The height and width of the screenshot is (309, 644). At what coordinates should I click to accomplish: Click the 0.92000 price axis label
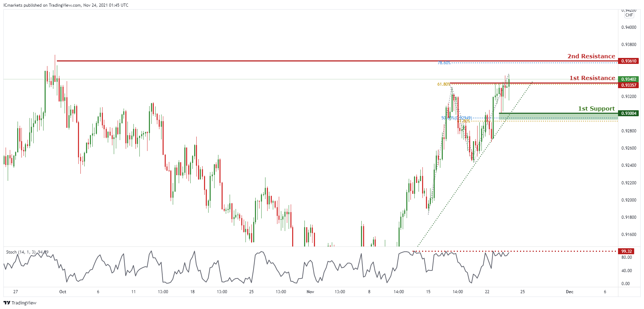point(629,200)
